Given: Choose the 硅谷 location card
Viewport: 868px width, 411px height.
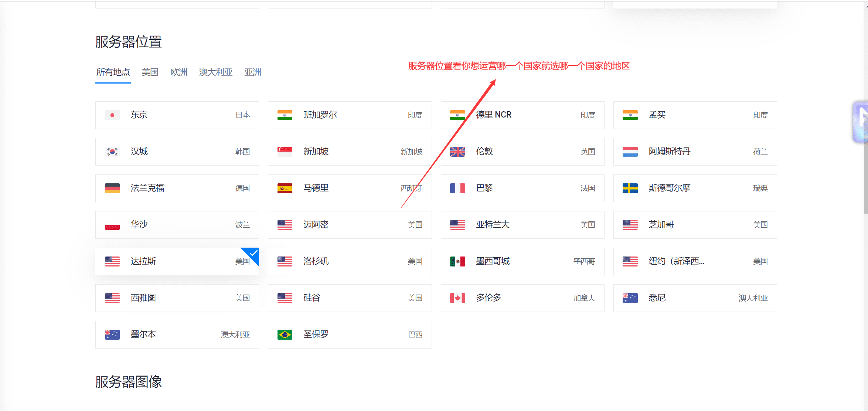Looking at the screenshot, I should coord(350,298).
